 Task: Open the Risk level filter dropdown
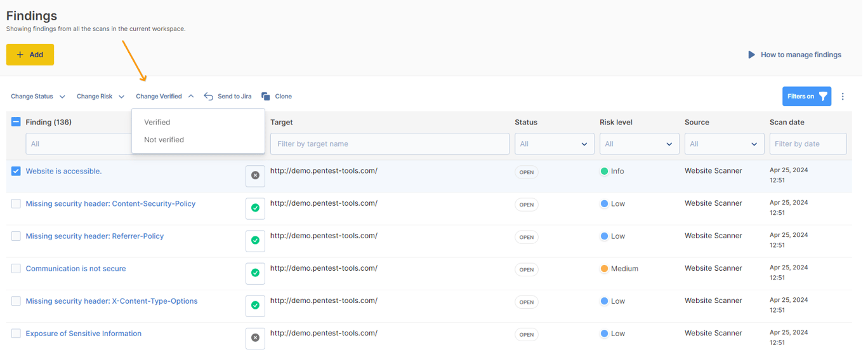(639, 144)
